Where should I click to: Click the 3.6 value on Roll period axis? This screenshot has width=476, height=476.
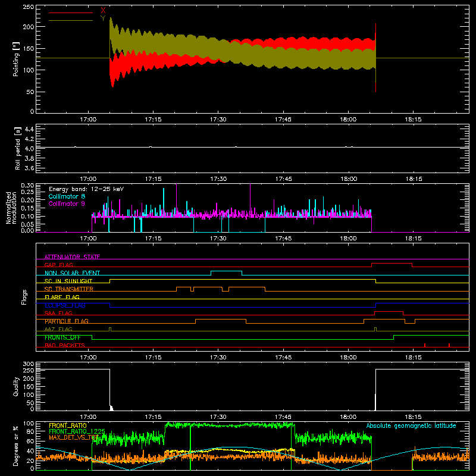[29, 168]
